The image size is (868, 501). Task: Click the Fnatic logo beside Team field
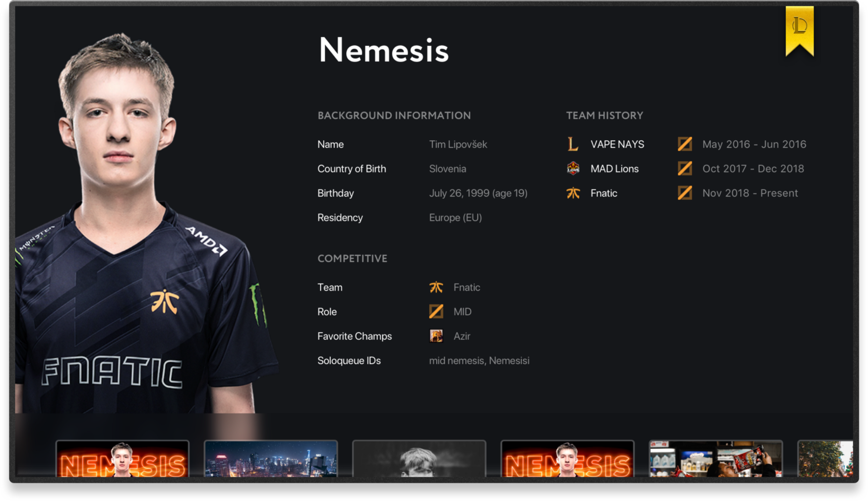click(436, 287)
